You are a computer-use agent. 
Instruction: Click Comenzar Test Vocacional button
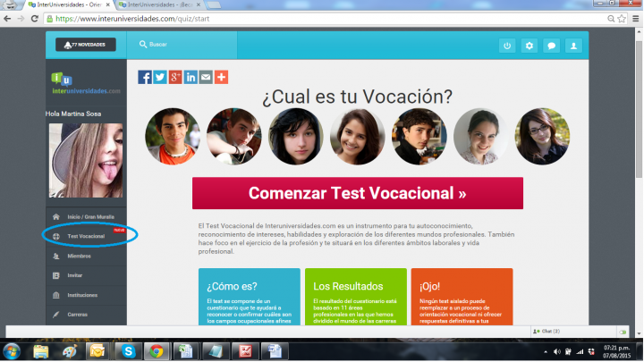(358, 193)
